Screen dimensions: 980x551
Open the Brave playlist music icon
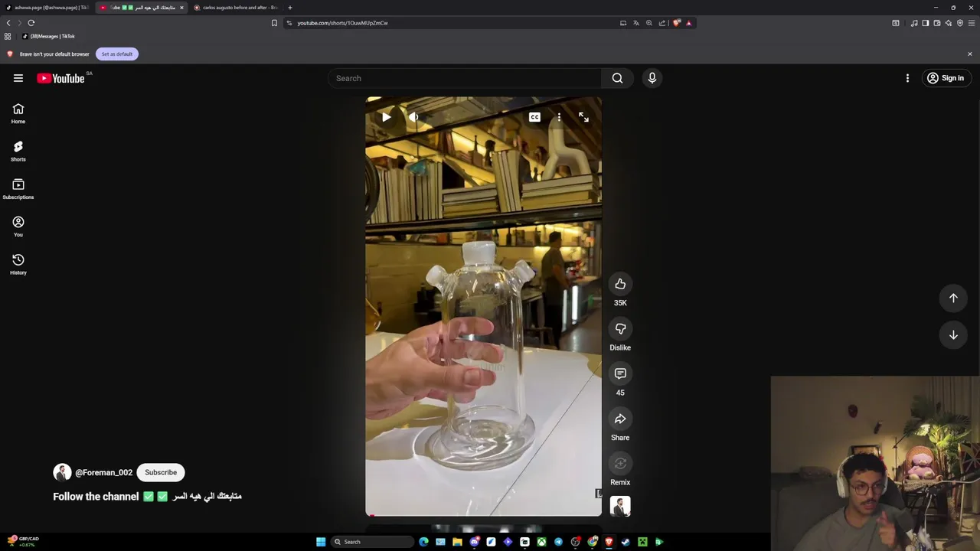click(x=914, y=23)
